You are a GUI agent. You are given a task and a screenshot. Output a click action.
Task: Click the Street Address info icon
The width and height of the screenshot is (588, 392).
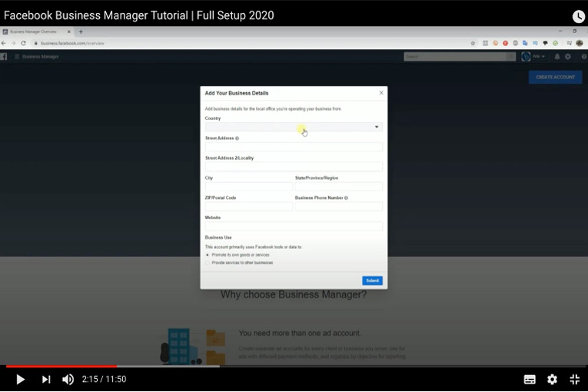[237, 138]
